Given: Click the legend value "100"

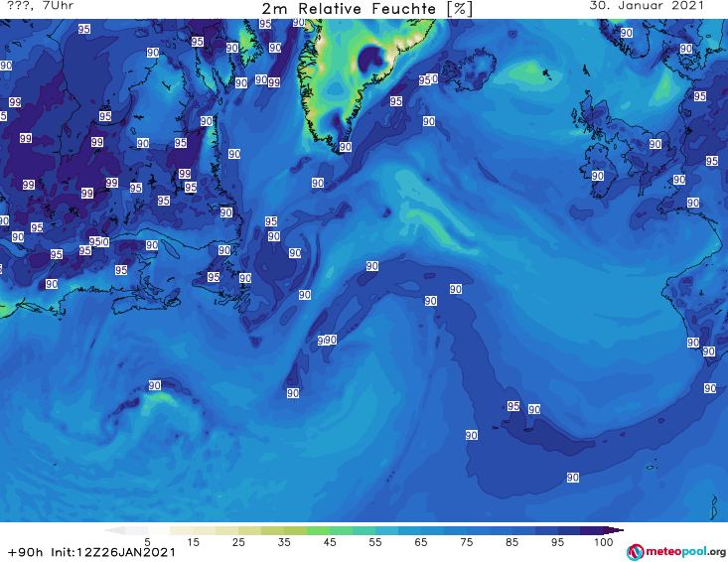Looking at the screenshot, I should [604, 542].
